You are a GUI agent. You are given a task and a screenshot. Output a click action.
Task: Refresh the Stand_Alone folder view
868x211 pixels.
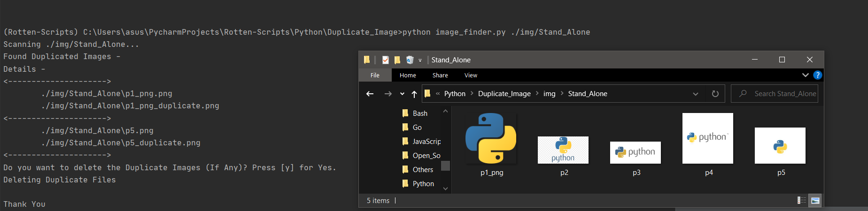[x=715, y=94]
